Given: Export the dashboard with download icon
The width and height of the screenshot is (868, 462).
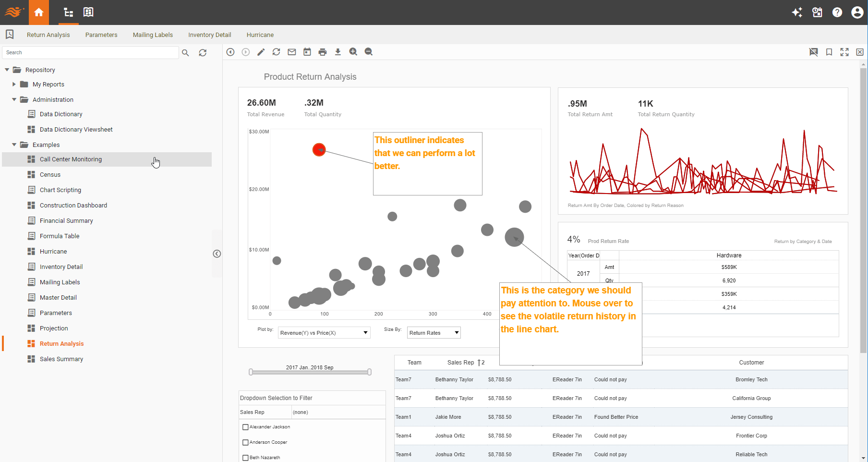Looking at the screenshot, I should pos(338,52).
